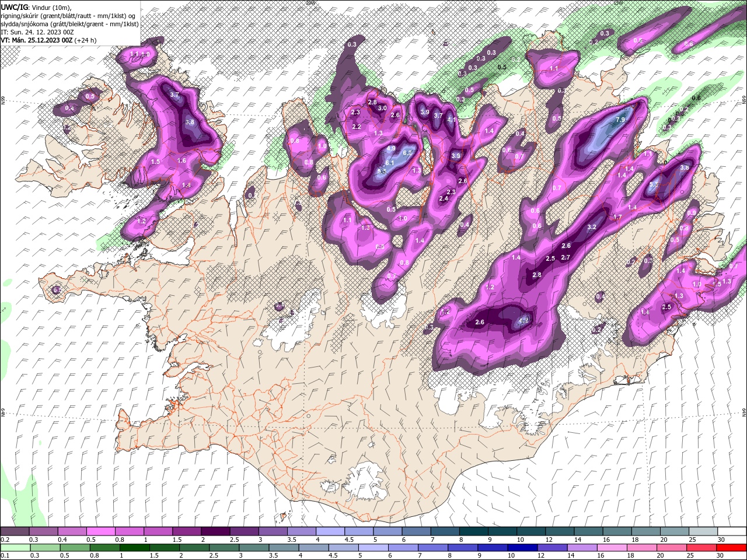Select the rain scale swatch between 20 and 25
The height and width of the screenshot is (560, 747).
(671, 547)
